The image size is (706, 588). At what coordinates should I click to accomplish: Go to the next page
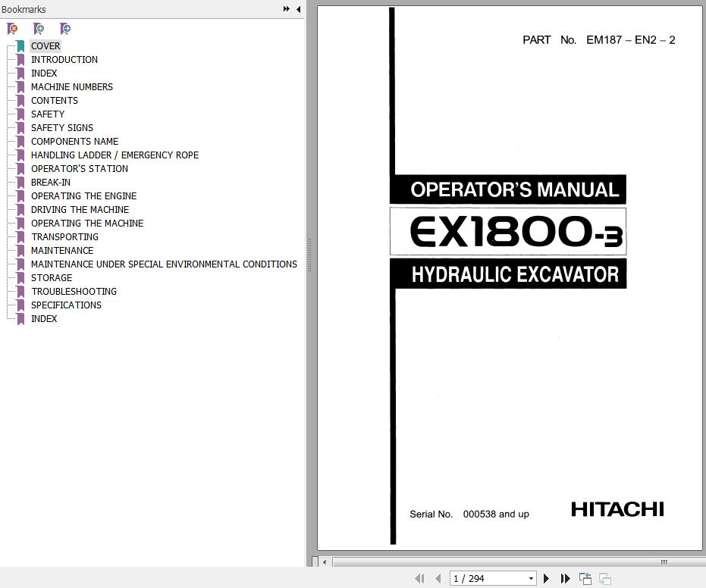[x=546, y=578]
